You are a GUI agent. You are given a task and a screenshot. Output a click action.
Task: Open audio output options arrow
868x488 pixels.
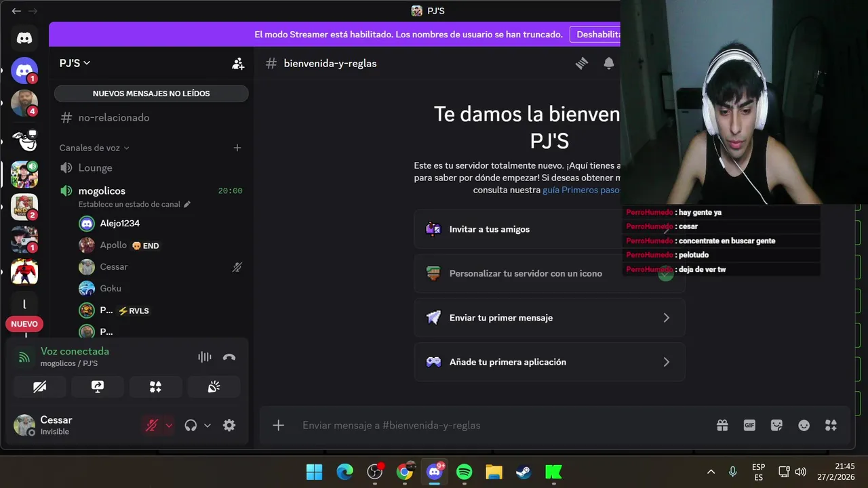[x=208, y=425]
